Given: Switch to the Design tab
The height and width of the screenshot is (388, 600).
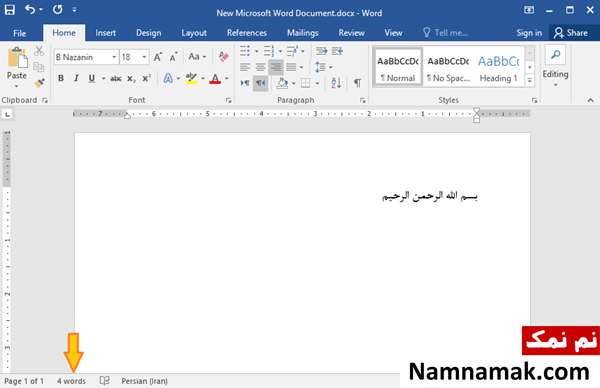Looking at the screenshot, I should click(148, 33).
